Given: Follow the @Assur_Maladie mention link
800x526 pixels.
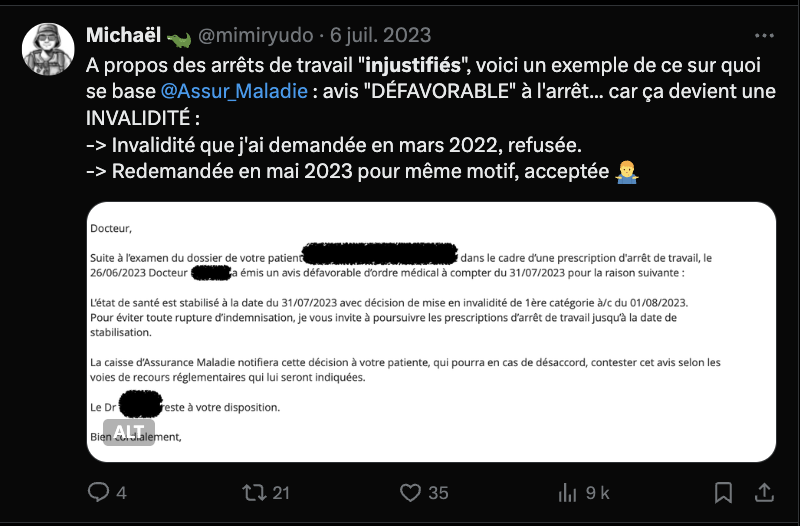Looking at the screenshot, I should click(x=234, y=91).
